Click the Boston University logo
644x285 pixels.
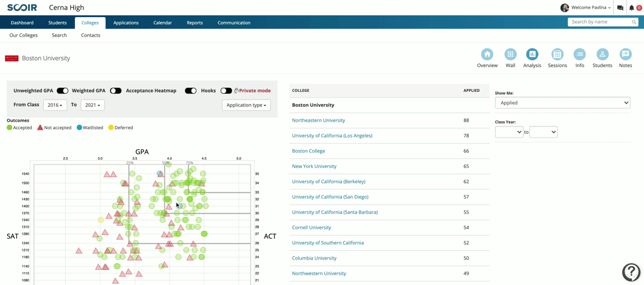(x=12, y=58)
